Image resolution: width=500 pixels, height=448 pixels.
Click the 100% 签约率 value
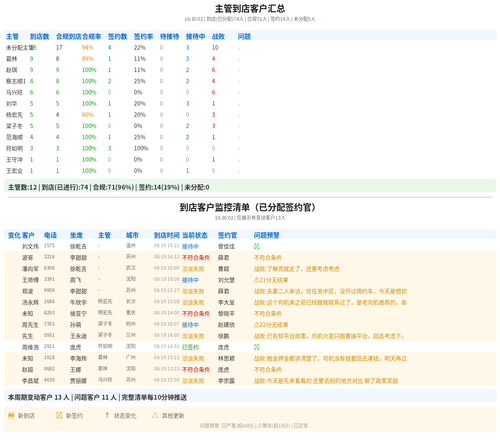(x=141, y=148)
